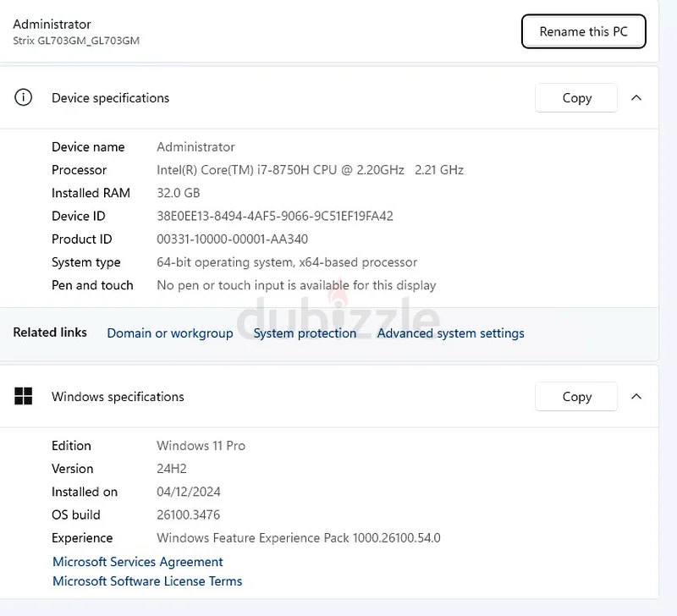This screenshot has width=677, height=616.
Task: Collapse the Device specifications section
Action: click(x=636, y=98)
